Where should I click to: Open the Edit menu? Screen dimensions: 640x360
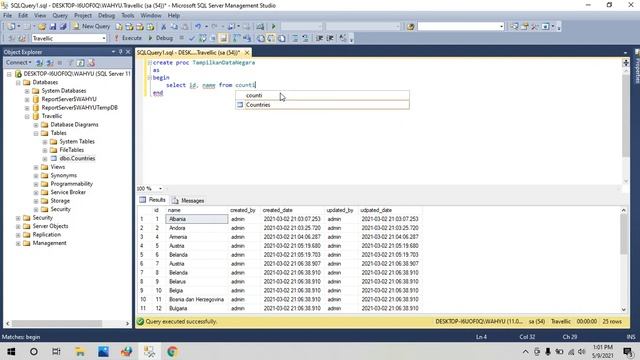point(23,16)
